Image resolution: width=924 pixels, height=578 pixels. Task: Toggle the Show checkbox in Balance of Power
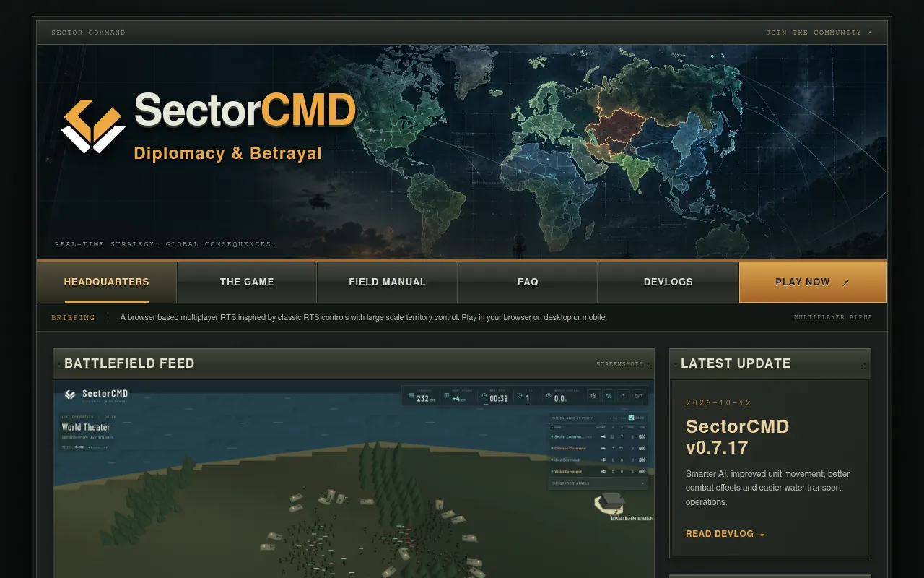coord(631,418)
